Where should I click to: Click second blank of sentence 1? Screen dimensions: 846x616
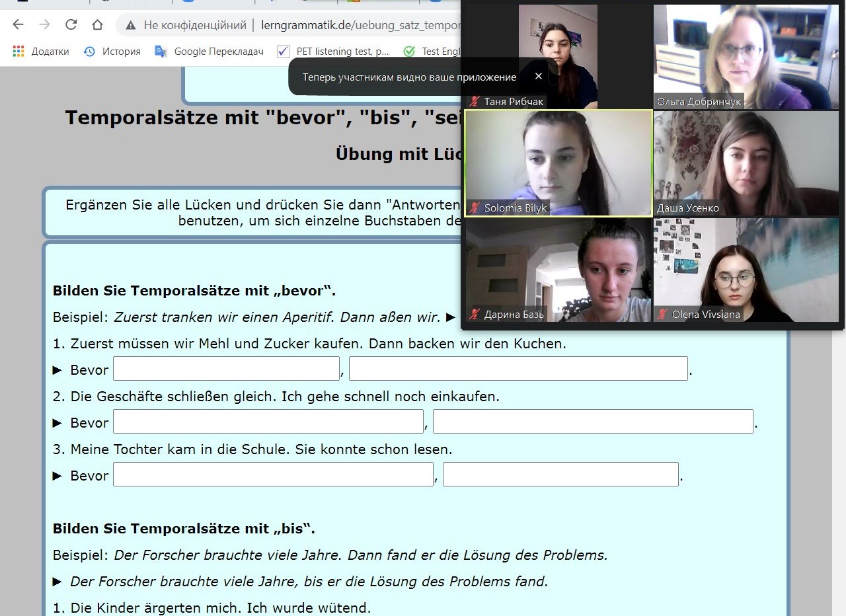tap(518, 369)
